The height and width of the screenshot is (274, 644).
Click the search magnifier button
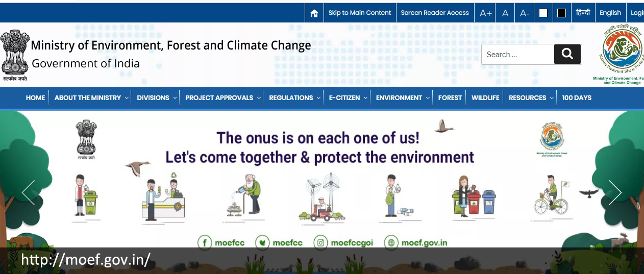(567, 54)
